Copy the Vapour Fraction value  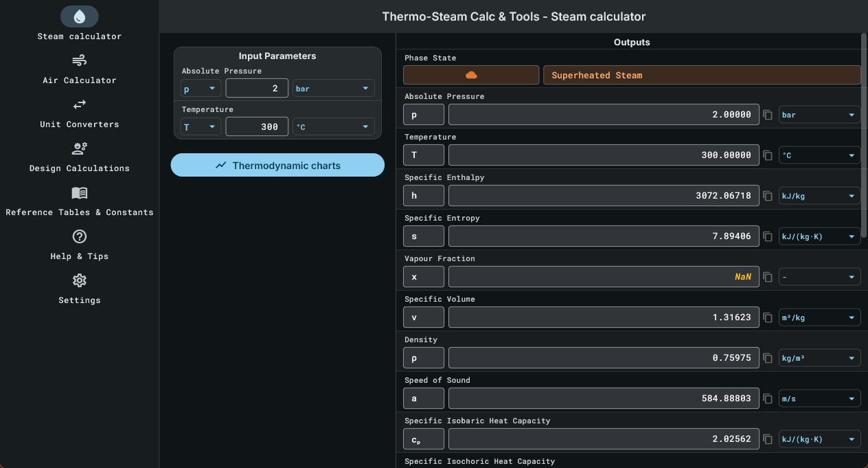coord(768,277)
